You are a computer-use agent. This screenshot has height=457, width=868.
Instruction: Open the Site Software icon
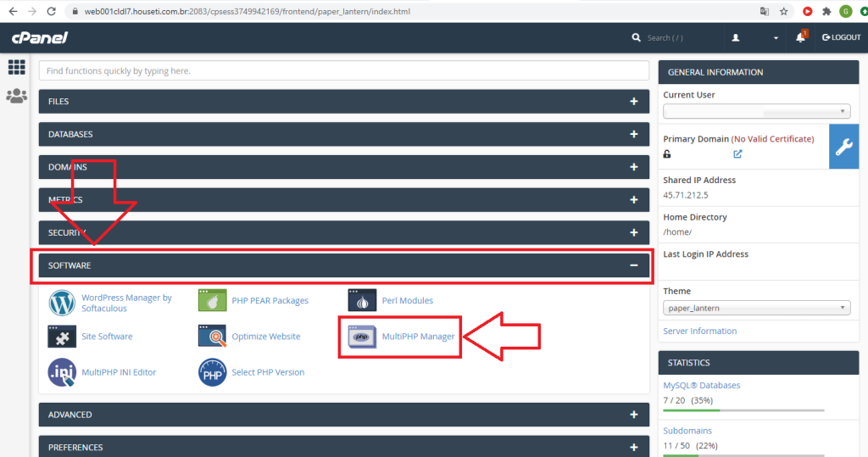(x=62, y=337)
